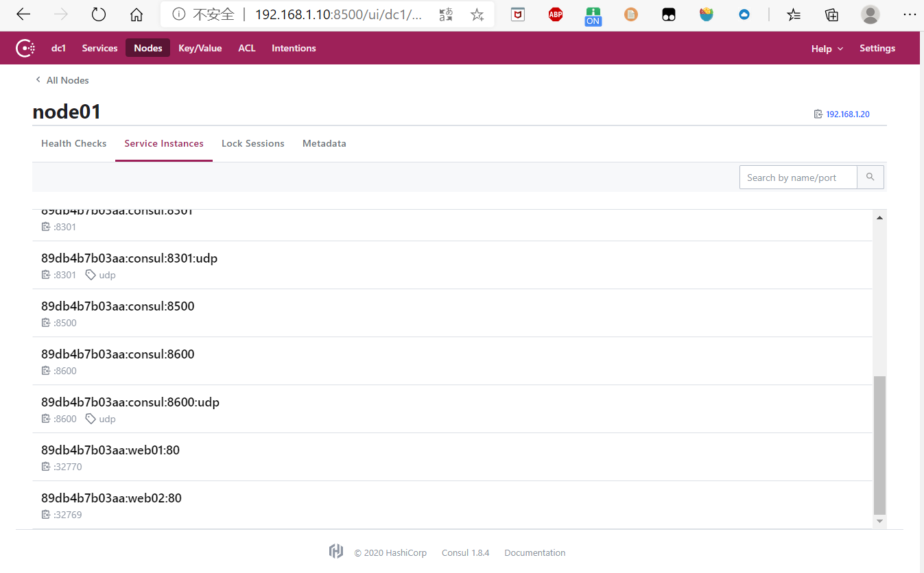Open the McAfee extension icon

tap(519, 14)
